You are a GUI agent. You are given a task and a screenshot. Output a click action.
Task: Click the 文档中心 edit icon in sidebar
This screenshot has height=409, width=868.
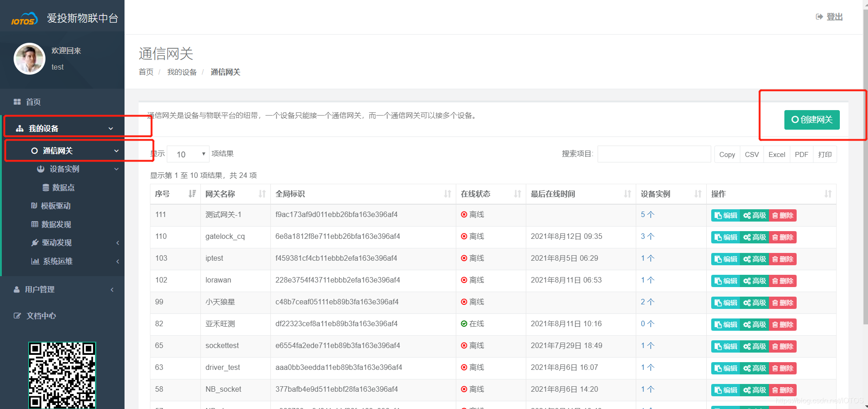tap(17, 316)
